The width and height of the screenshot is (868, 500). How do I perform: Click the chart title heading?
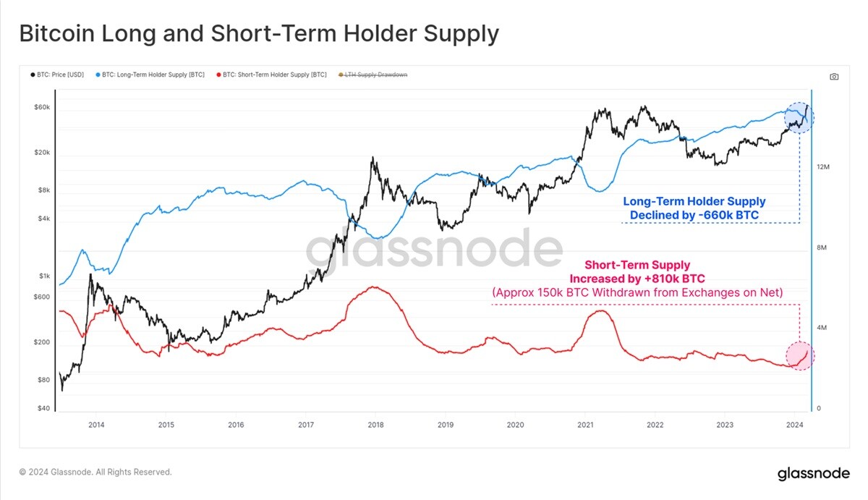click(x=258, y=33)
